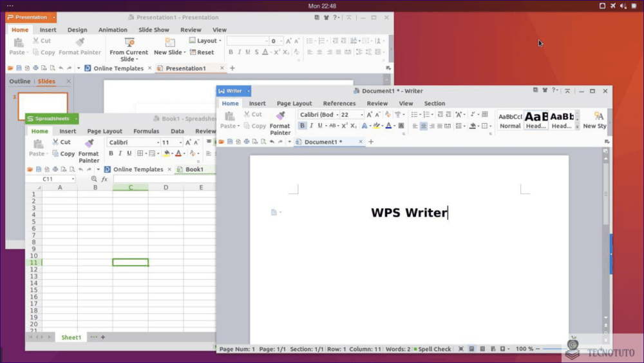Click Spreadsheets font color A swatch
The width and height of the screenshot is (644, 363).
(178, 153)
